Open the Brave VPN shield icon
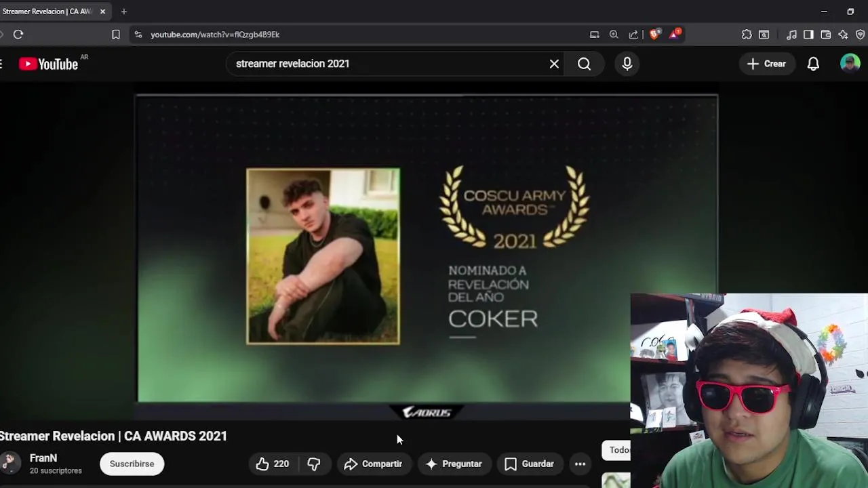The width and height of the screenshot is (868, 488). (860, 35)
